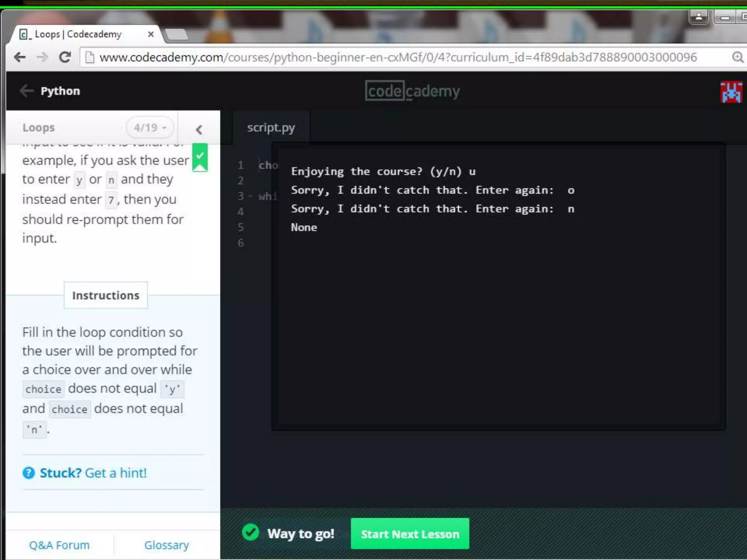Screen dimensions: 747x560
Task: Click the URL address bar field
Action: point(398,57)
